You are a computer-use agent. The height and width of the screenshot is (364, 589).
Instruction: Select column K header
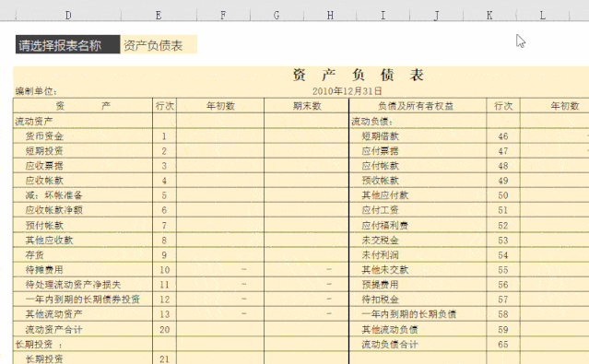tap(489, 15)
